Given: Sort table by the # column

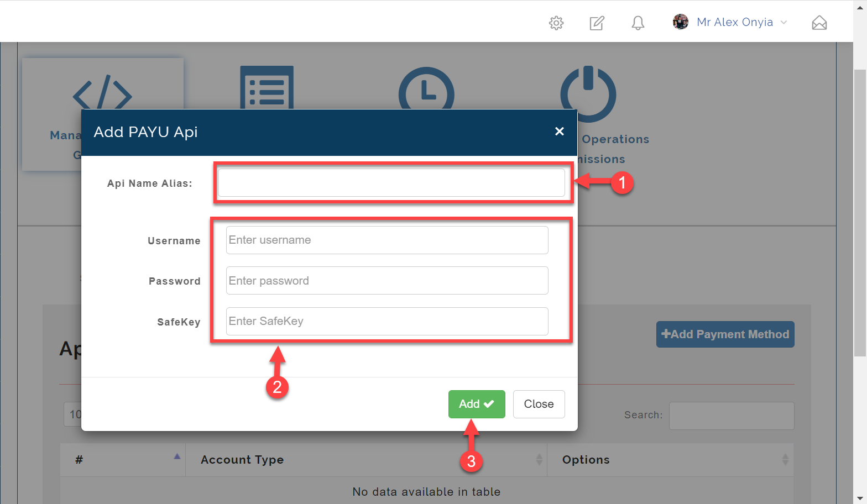Looking at the screenshot, I should pyautogui.click(x=123, y=460).
